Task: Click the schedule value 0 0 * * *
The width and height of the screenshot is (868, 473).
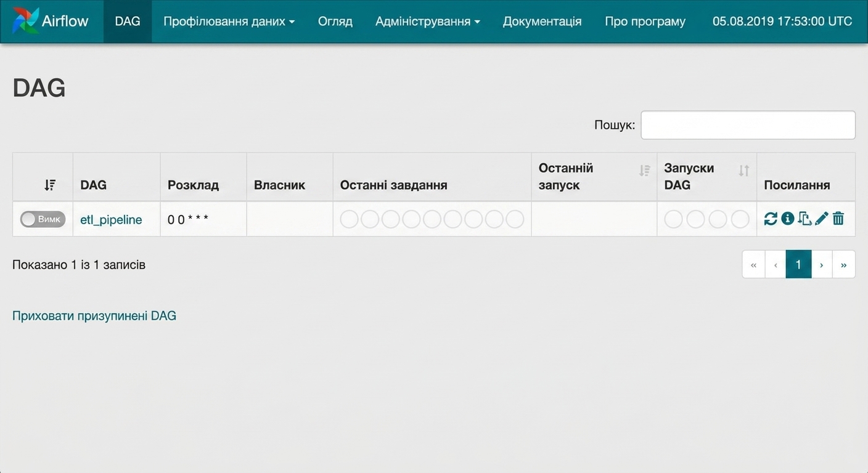Action: coord(188,219)
